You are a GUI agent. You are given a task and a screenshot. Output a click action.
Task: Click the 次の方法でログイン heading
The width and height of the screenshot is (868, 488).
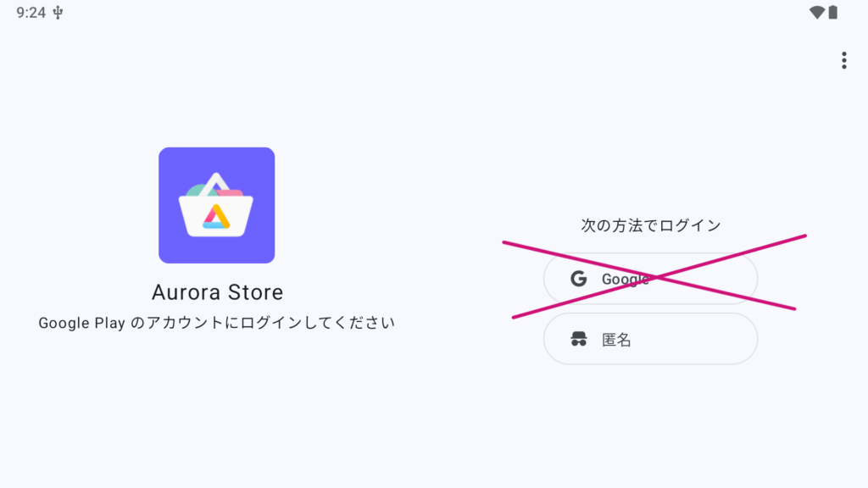click(650, 225)
